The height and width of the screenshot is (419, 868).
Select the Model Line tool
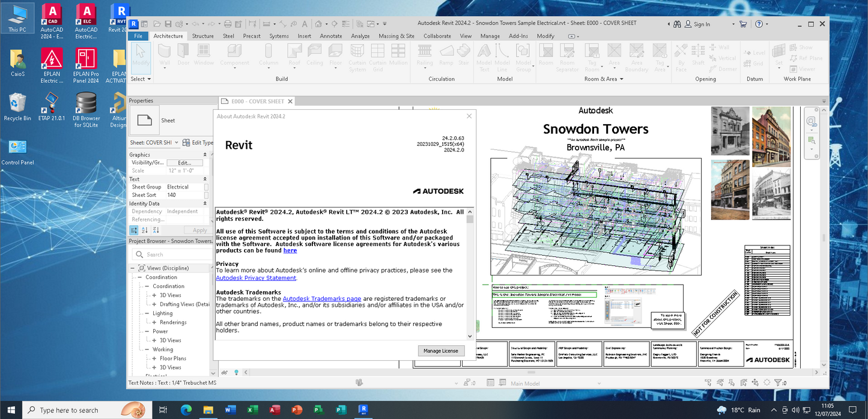(503, 58)
